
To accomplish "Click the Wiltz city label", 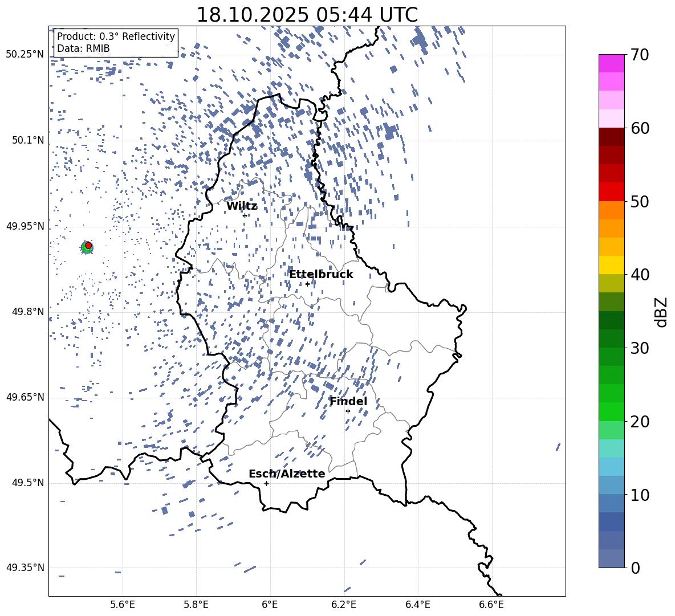I will tap(242, 206).
